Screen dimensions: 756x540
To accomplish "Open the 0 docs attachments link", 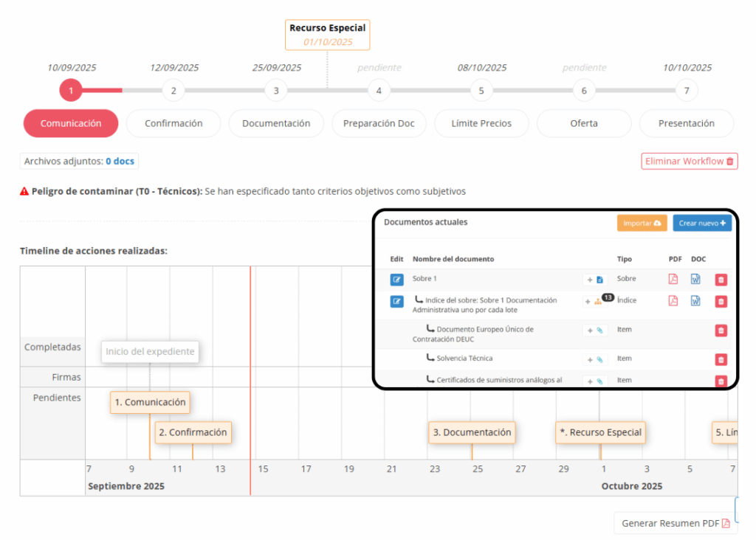I will (x=120, y=161).
